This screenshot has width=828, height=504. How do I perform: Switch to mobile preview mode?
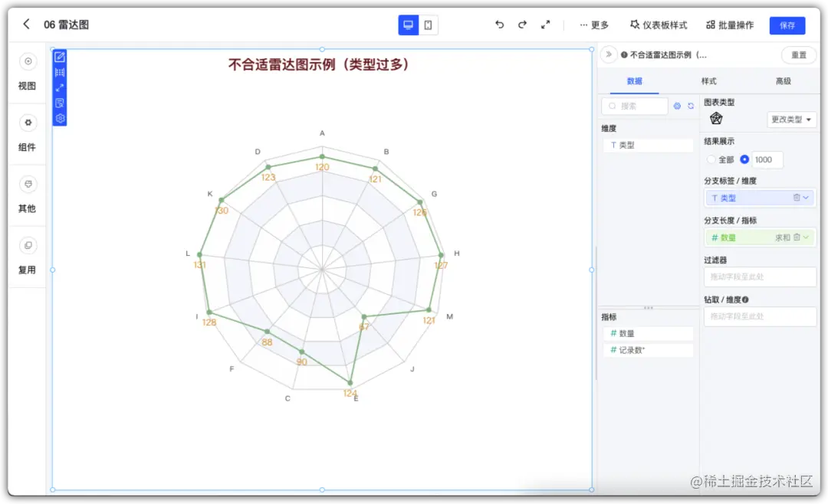[429, 25]
